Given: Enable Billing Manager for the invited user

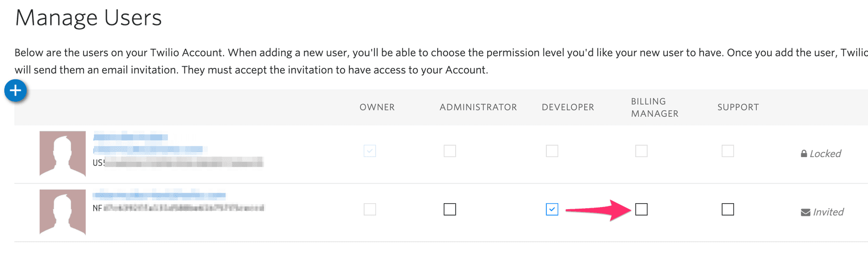Looking at the screenshot, I should click(x=641, y=209).
